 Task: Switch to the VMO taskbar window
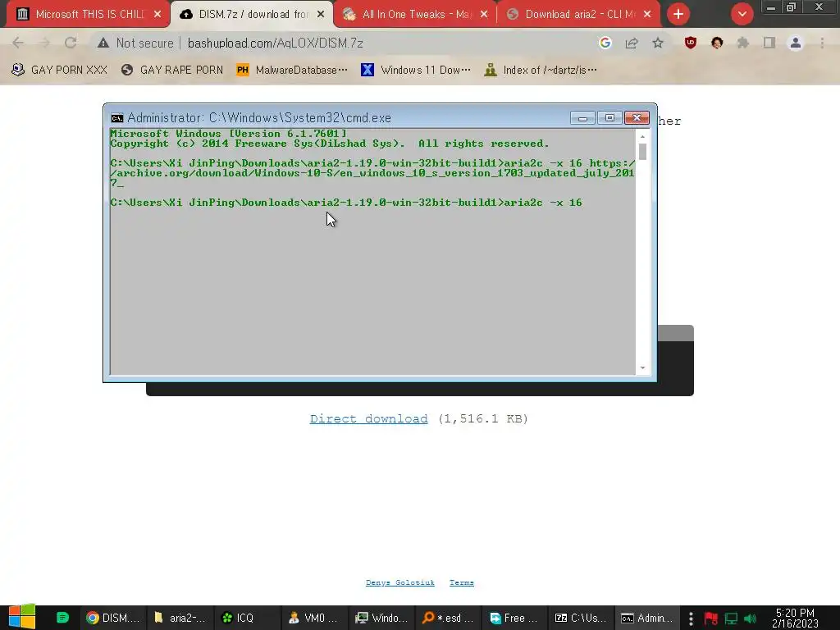[x=314, y=618]
